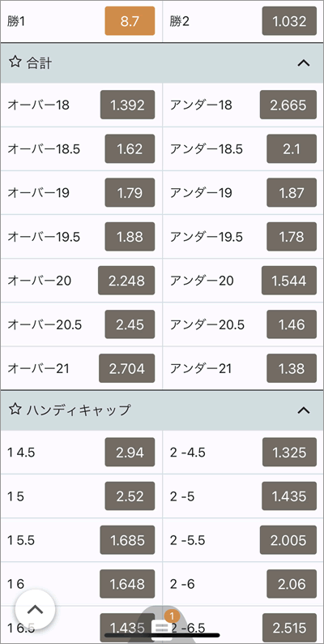This screenshot has height=644, width=324.
Task: Select 勝2 odds 1.032
Action: click(x=289, y=21)
